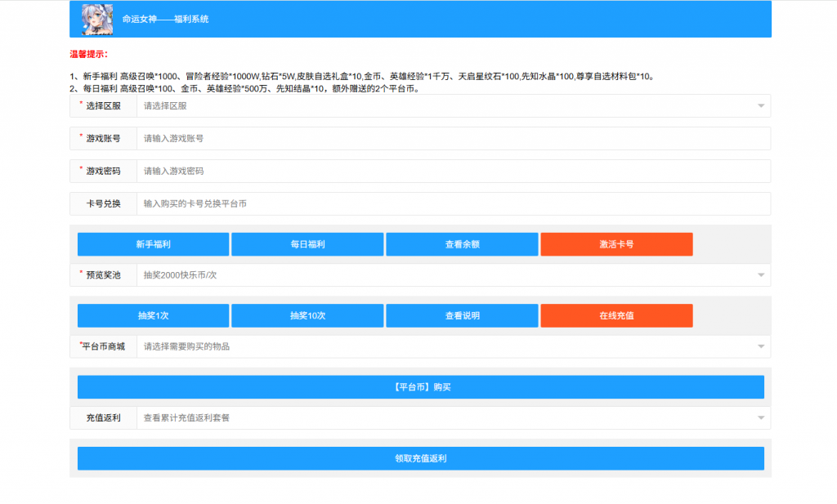Click the 查看余额 balance button
This screenshot has height=504, width=837.
(462, 244)
